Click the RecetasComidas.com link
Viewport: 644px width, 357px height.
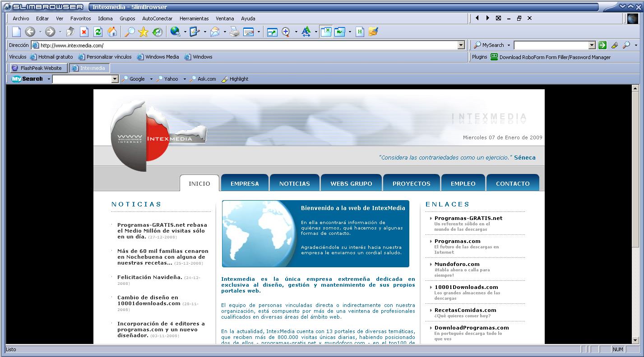point(465,310)
